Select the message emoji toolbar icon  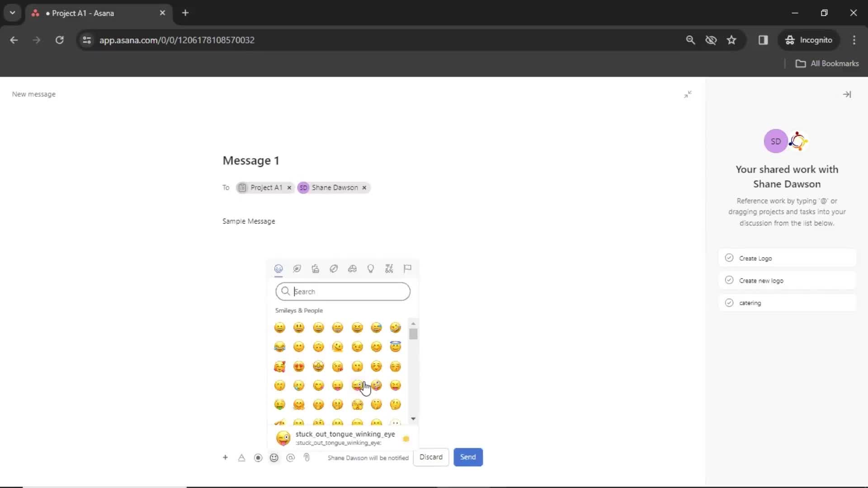click(274, 457)
